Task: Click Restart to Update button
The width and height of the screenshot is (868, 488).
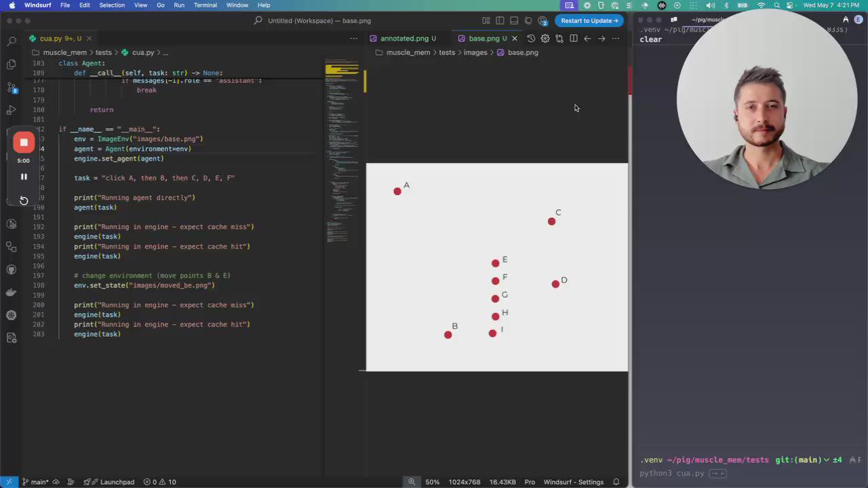Action: coord(589,20)
